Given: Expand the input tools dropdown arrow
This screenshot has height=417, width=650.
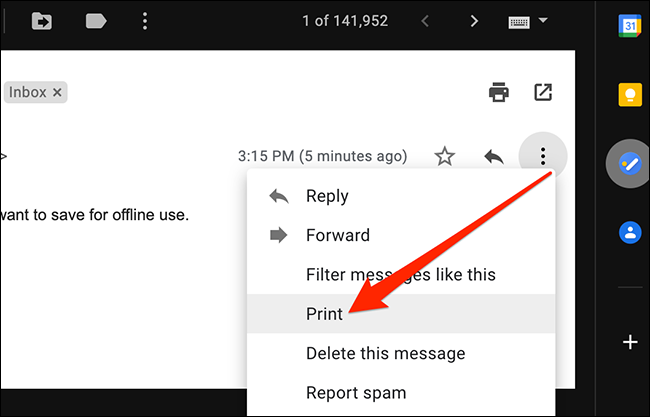Looking at the screenshot, I should [x=543, y=21].
